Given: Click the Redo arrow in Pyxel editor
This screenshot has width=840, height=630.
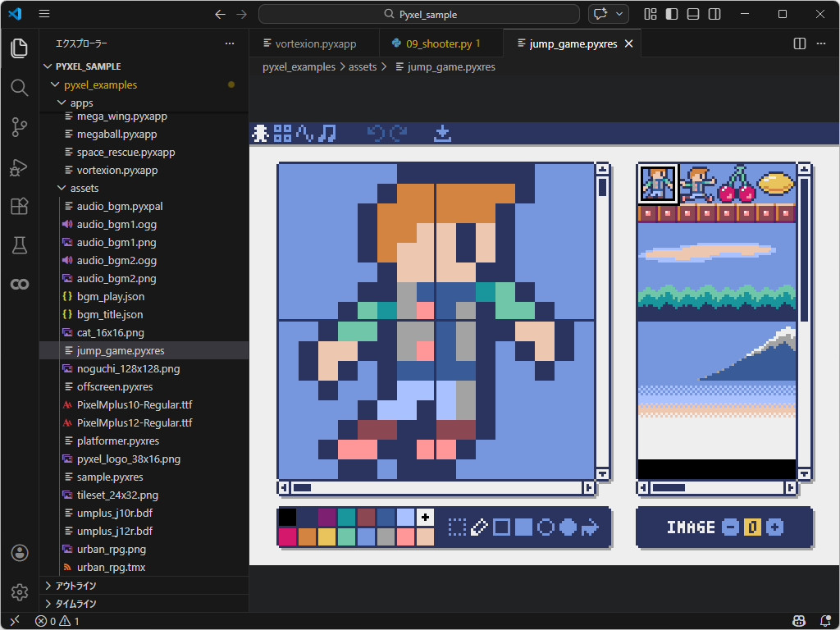Looking at the screenshot, I should [399, 133].
